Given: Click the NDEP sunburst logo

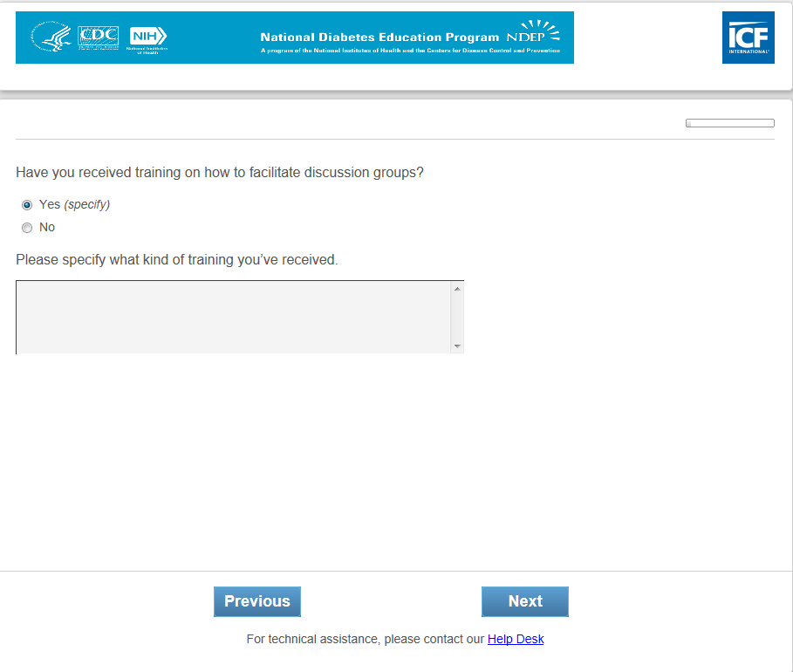Looking at the screenshot, I should click(534, 32).
